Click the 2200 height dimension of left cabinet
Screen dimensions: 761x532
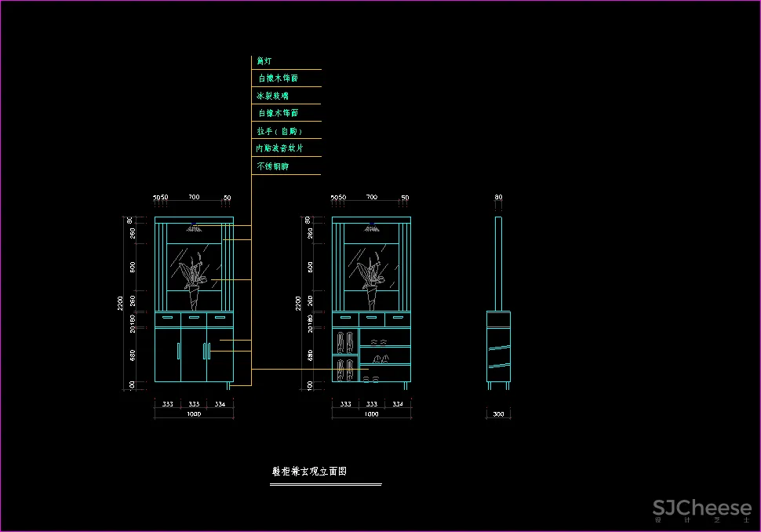(x=120, y=302)
